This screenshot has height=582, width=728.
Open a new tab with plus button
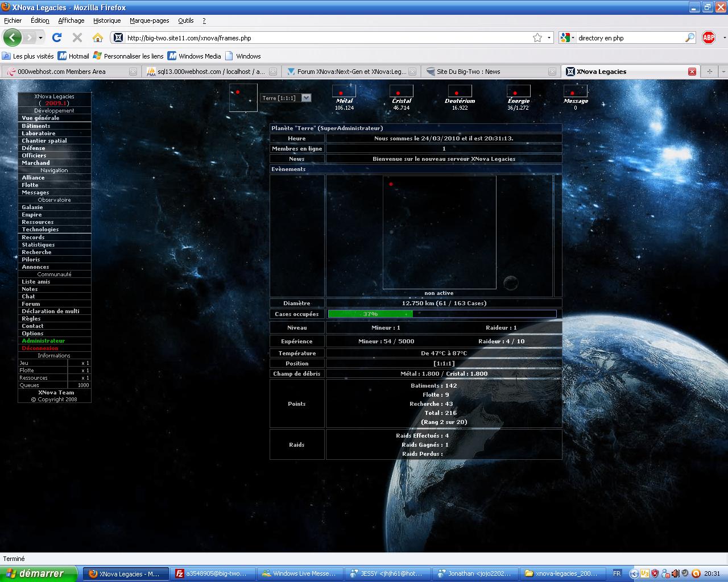coord(709,72)
